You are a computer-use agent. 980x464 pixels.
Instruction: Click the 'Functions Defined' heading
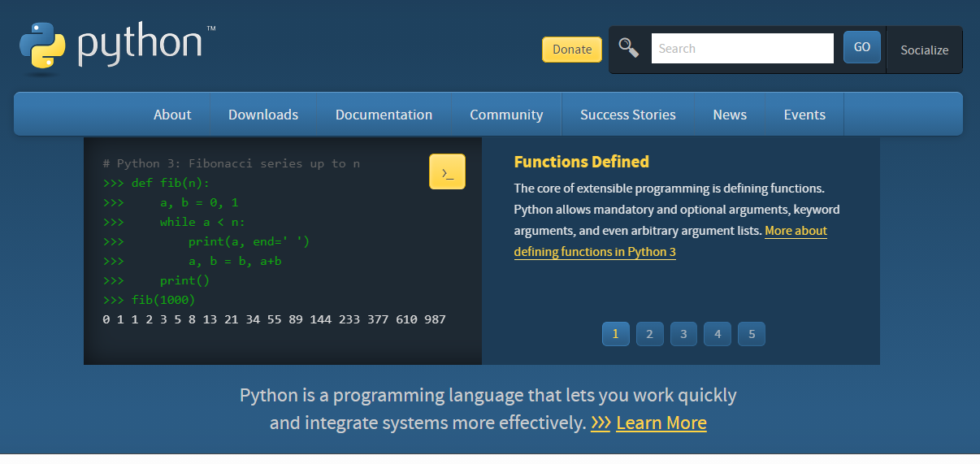pyautogui.click(x=582, y=162)
